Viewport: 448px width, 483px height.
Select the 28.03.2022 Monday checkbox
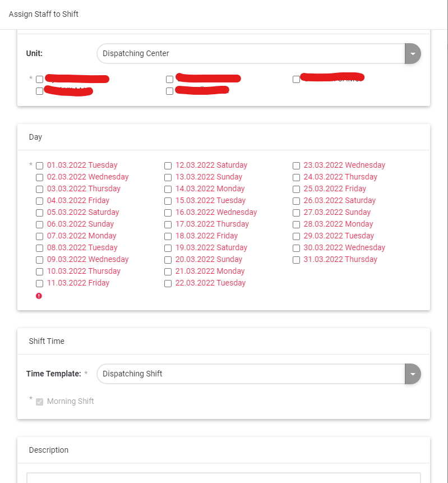pos(296,224)
